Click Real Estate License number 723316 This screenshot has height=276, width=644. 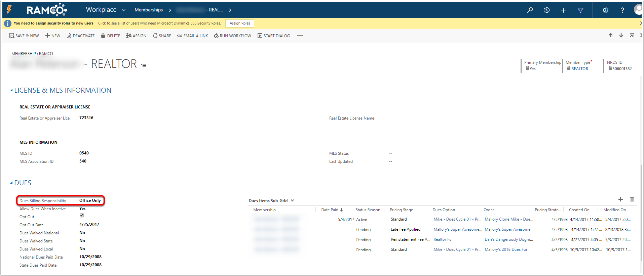(x=86, y=118)
